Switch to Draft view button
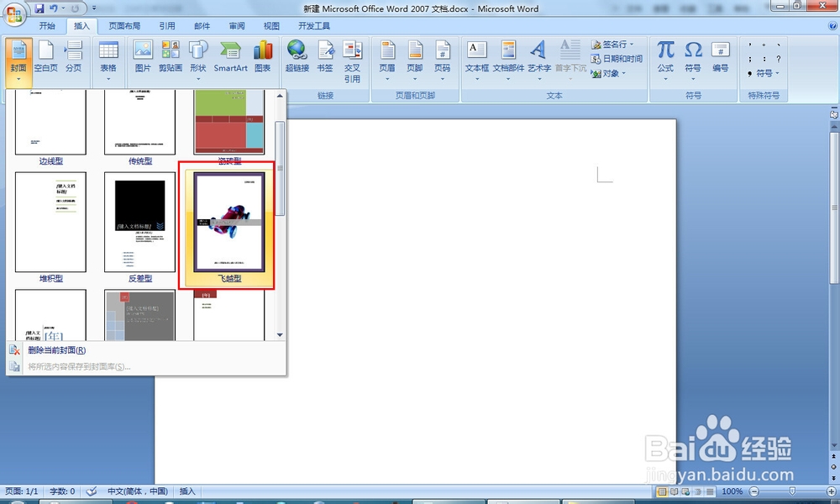Image resolution: width=840 pixels, height=504 pixels. click(710, 491)
